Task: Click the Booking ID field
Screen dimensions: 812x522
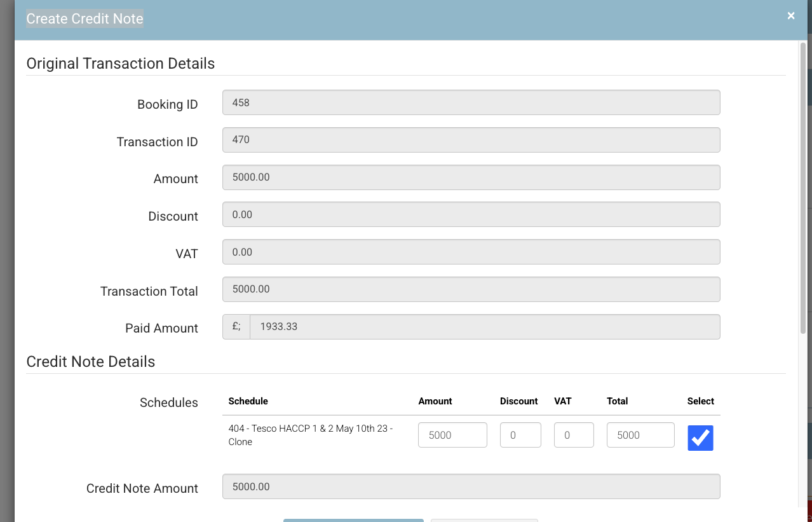Action: click(471, 102)
